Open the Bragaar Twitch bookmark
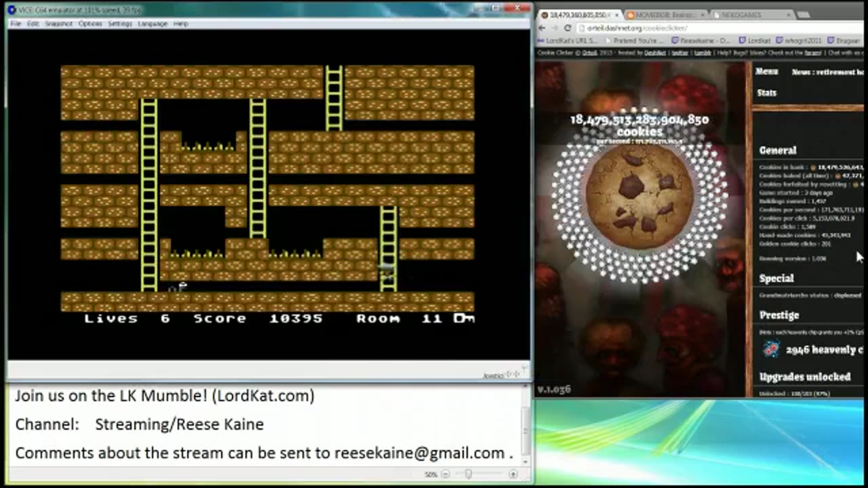Viewport: 868px width, 488px height. click(x=843, y=41)
